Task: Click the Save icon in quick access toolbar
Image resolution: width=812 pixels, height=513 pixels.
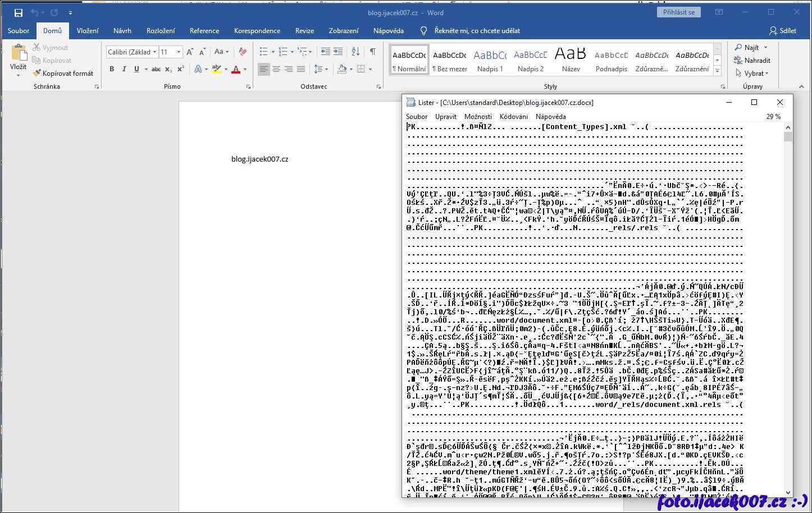Action: click(19, 12)
